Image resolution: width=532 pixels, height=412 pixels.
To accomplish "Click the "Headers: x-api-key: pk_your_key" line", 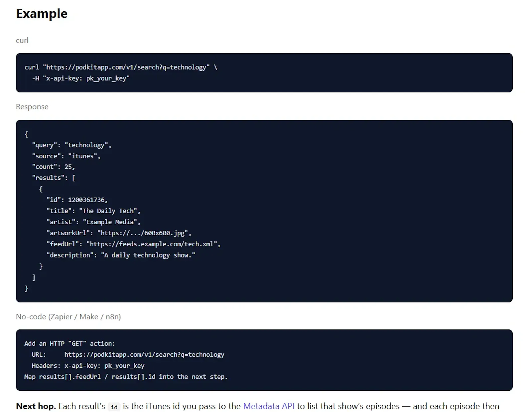I will pyautogui.click(x=88, y=365).
